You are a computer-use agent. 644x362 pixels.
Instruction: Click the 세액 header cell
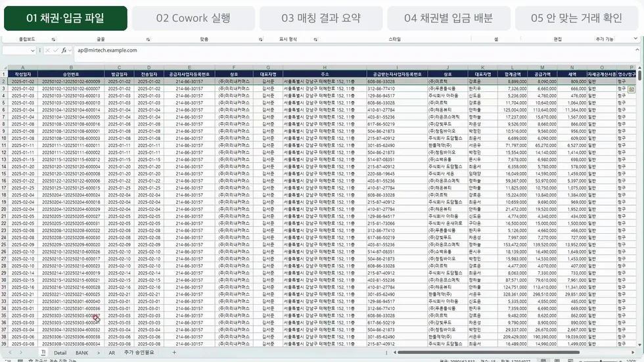coord(572,74)
